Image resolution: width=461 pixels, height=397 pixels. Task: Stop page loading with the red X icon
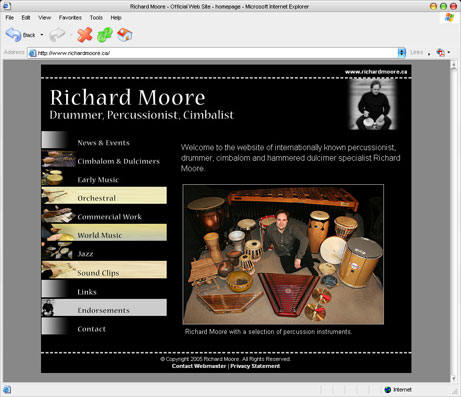(84, 35)
